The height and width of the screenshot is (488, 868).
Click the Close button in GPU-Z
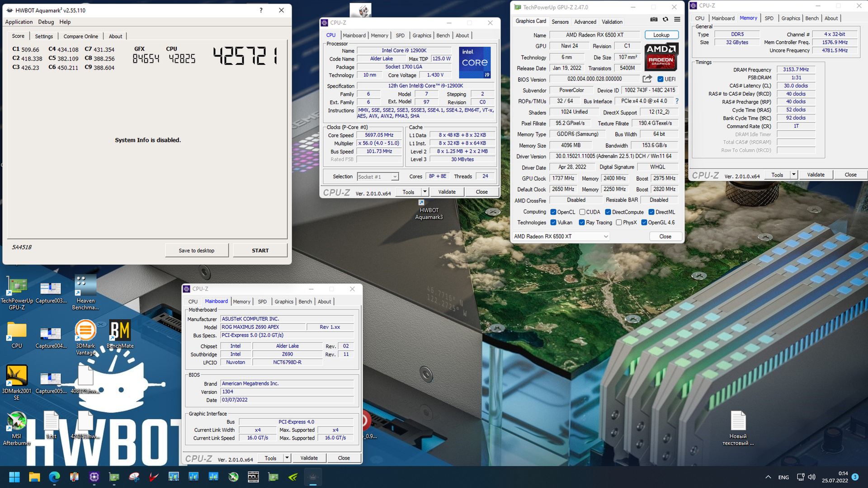click(665, 236)
